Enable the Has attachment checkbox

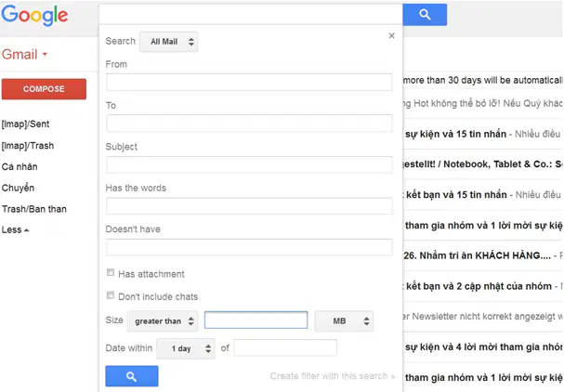(x=111, y=272)
